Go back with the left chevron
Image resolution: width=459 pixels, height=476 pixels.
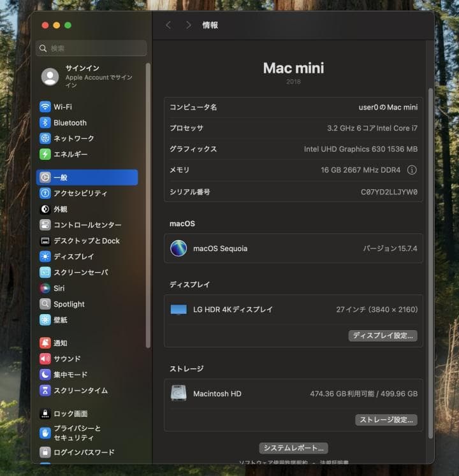pos(168,25)
